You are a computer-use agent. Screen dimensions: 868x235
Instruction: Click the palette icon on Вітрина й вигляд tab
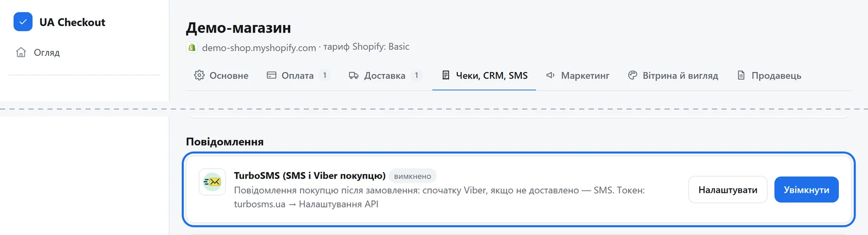(x=633, y=75)
